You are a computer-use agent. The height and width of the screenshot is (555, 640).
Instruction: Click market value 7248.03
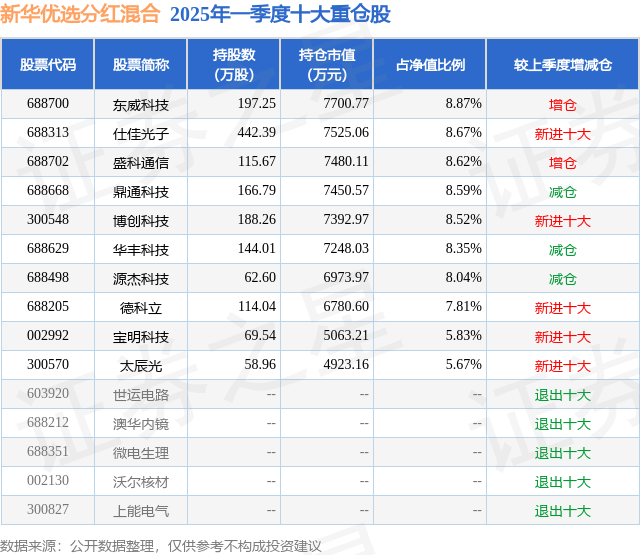click(x=346, y=248)
